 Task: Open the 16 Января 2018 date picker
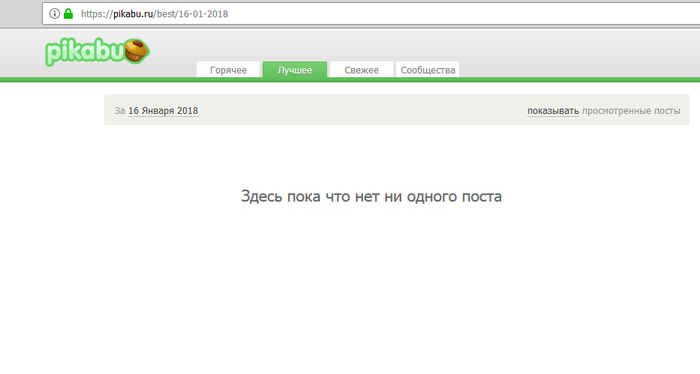pos(163,111)
